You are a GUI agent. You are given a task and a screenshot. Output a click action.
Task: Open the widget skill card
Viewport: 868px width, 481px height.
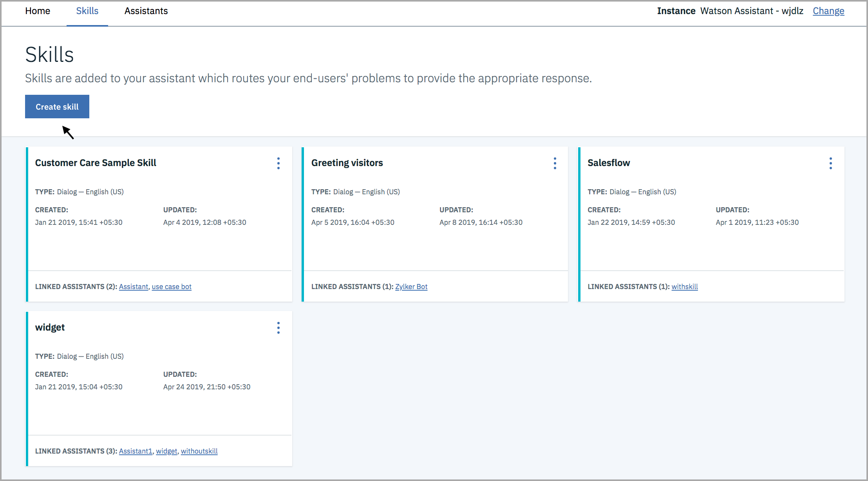coord(50,327)
